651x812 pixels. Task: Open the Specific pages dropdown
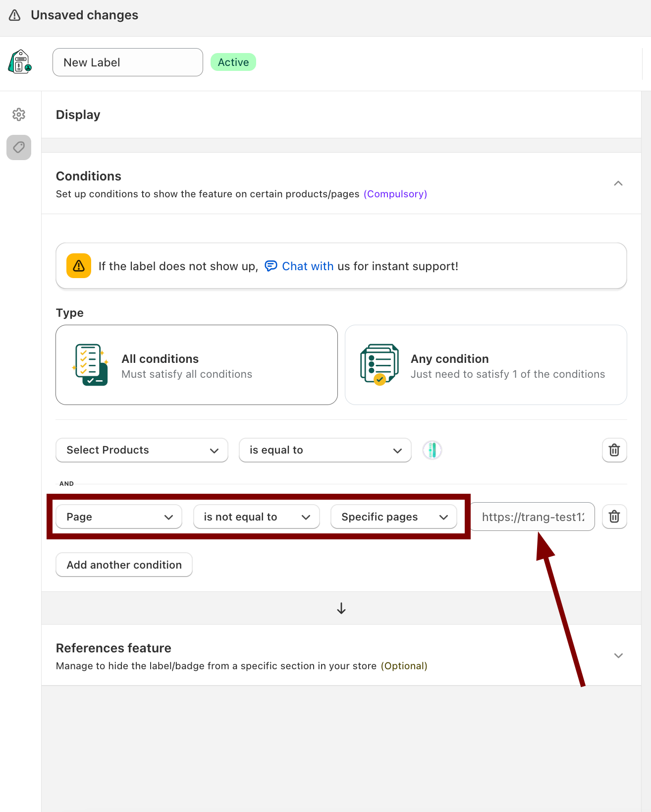pos(393,517)
